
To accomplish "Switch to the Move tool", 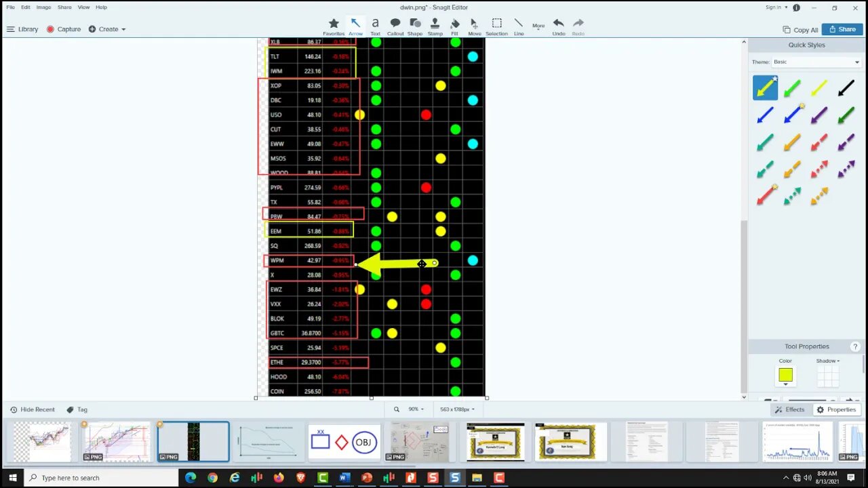I will pos(475,26).
